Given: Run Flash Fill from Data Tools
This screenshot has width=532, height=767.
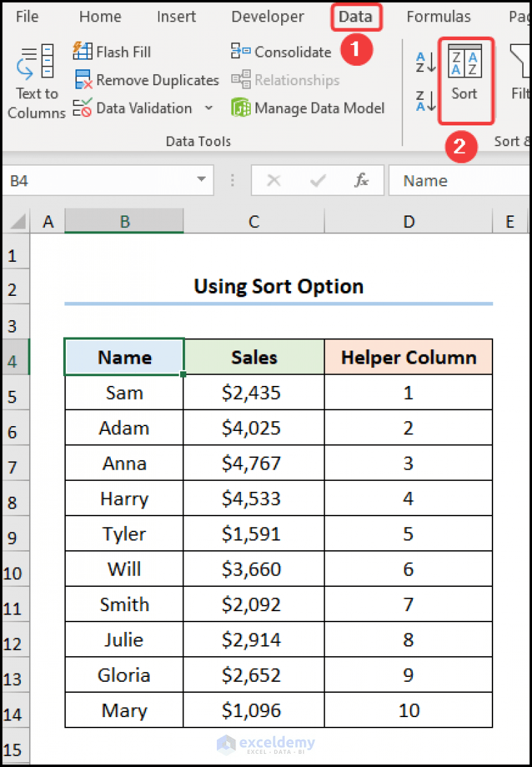Looking at the screenshot, I should tap(112, 52).
